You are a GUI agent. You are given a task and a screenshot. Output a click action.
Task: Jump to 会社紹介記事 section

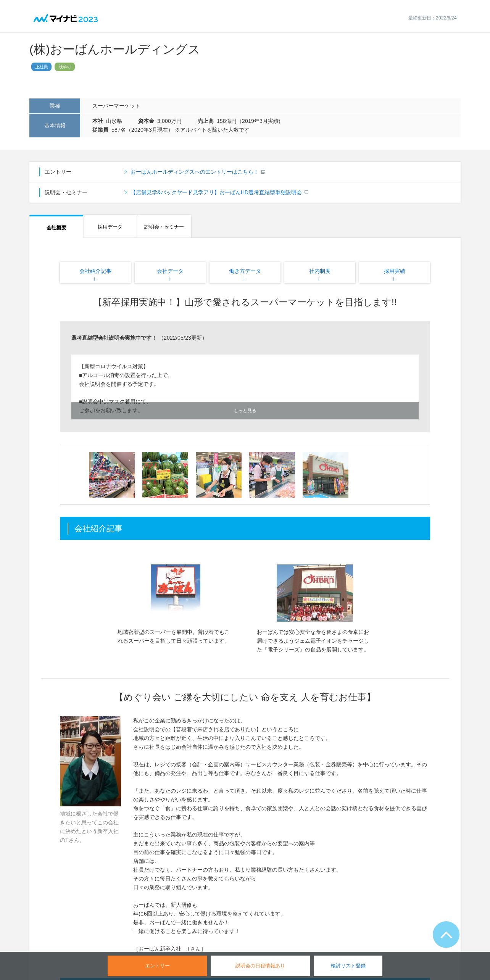pos(95,272)
